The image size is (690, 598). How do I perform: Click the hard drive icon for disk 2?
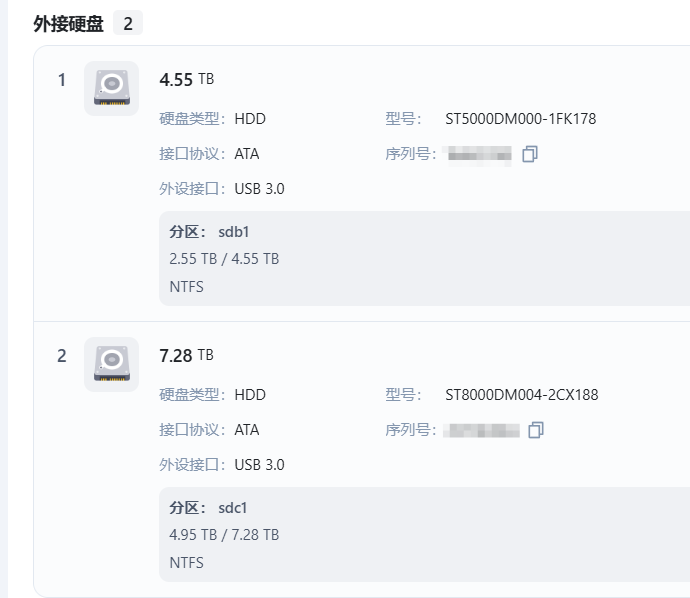point(111,364)
